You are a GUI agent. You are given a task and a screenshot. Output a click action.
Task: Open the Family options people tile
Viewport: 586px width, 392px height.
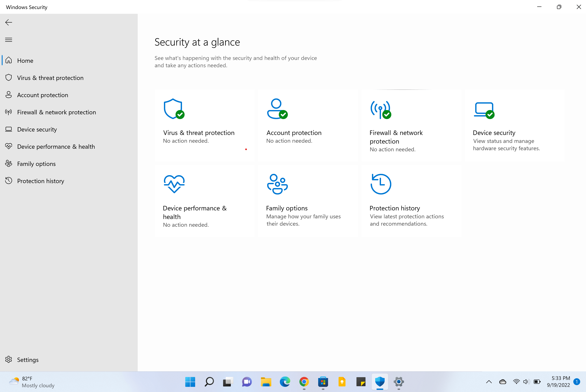point(308,201)
